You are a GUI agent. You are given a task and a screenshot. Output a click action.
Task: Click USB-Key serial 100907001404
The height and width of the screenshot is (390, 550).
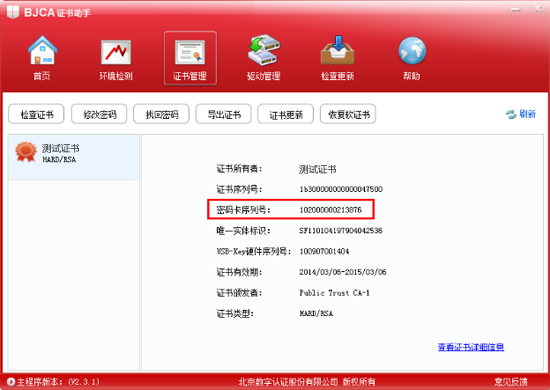pyautogui.click(x=324, y=251)
